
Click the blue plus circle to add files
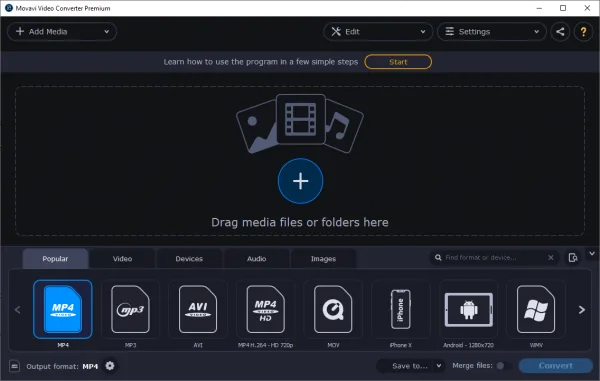300,181
